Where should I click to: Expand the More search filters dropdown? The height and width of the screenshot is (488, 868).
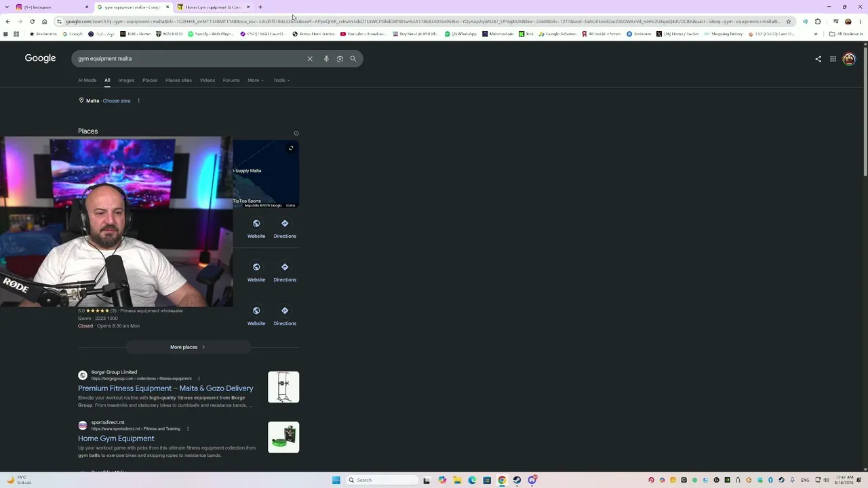point(256,81)
